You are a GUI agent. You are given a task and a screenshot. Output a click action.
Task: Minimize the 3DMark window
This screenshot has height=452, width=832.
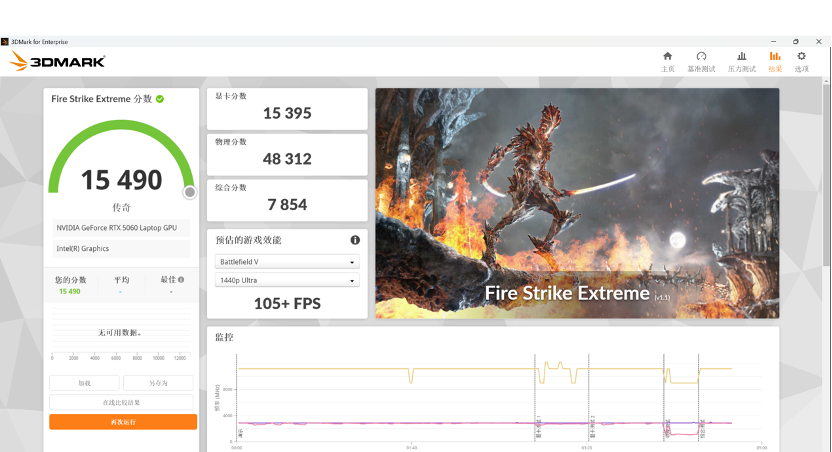[773, 41]
